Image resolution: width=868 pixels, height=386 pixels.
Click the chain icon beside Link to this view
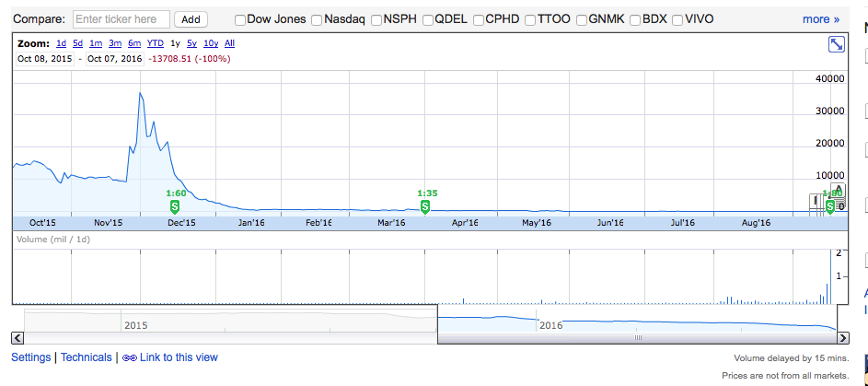coord(129,357)
